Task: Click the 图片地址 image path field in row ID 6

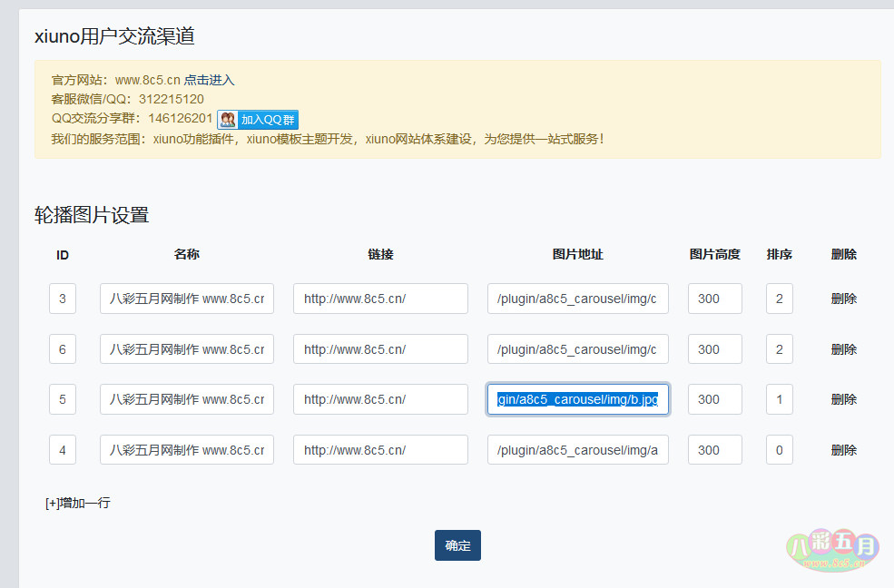Action: point(578,349)
